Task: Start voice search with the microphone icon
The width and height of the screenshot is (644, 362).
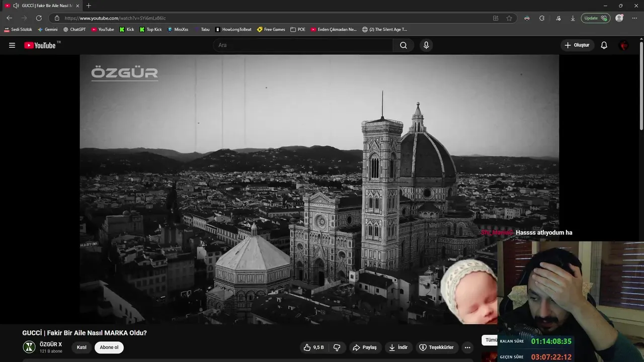Action: 426,45
